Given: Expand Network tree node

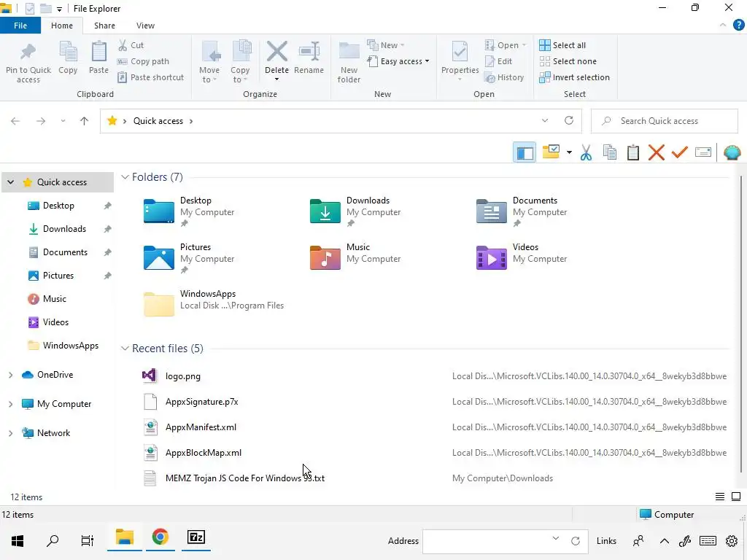Looking at the screenshot, I should [x=10, y=433].
